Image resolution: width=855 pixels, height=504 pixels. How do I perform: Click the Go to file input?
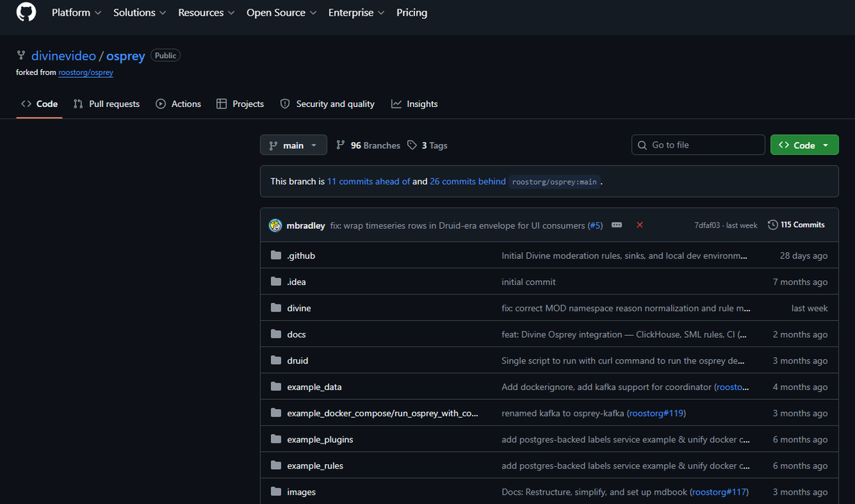click(x=698, y=145)
